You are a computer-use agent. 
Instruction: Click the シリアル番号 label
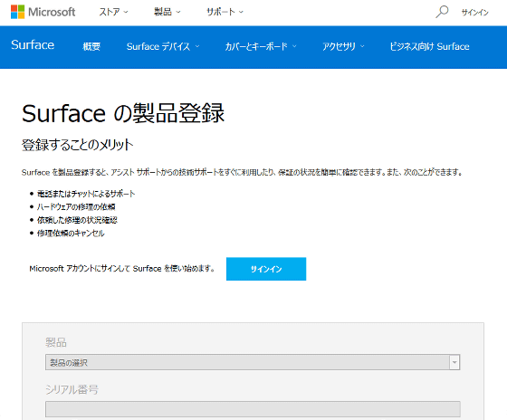[x=72, y=389]
